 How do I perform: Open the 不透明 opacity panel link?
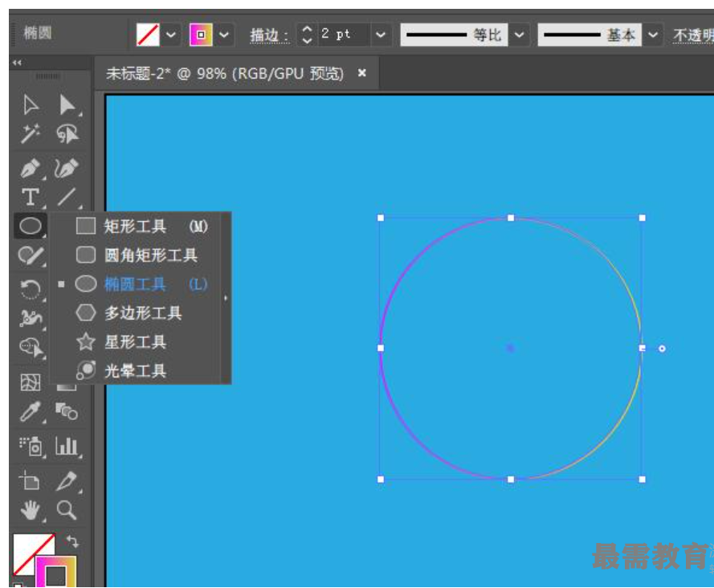[x=693, y=35]
